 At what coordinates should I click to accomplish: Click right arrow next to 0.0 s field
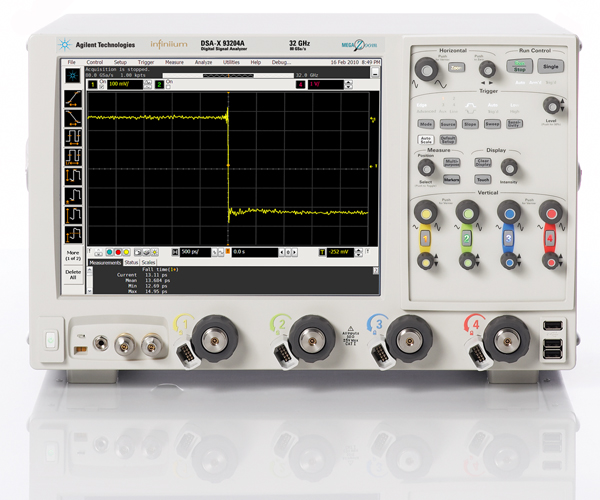[x=294, y=252]
